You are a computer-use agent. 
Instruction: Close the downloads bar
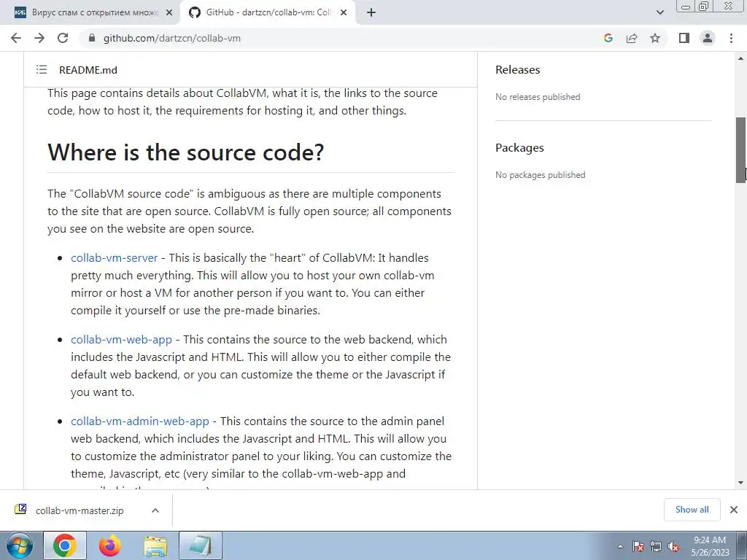pyautogui.click(x=734, y=510)
